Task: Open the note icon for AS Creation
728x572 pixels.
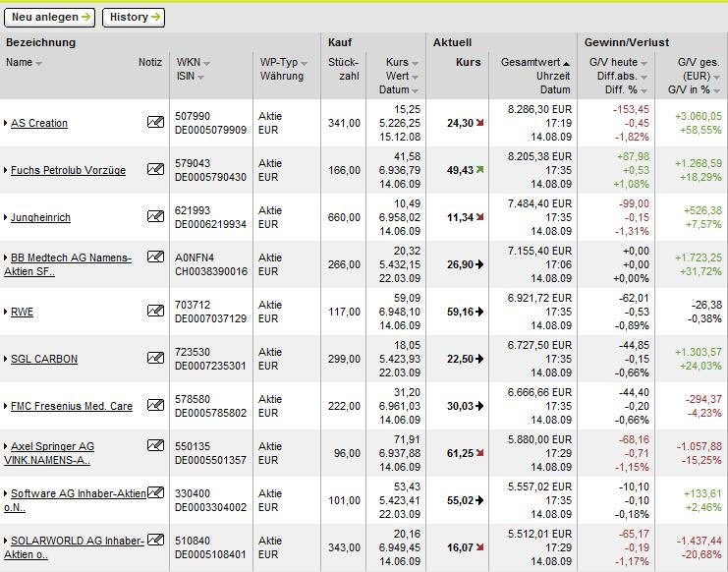Action: tap(155, 122)
